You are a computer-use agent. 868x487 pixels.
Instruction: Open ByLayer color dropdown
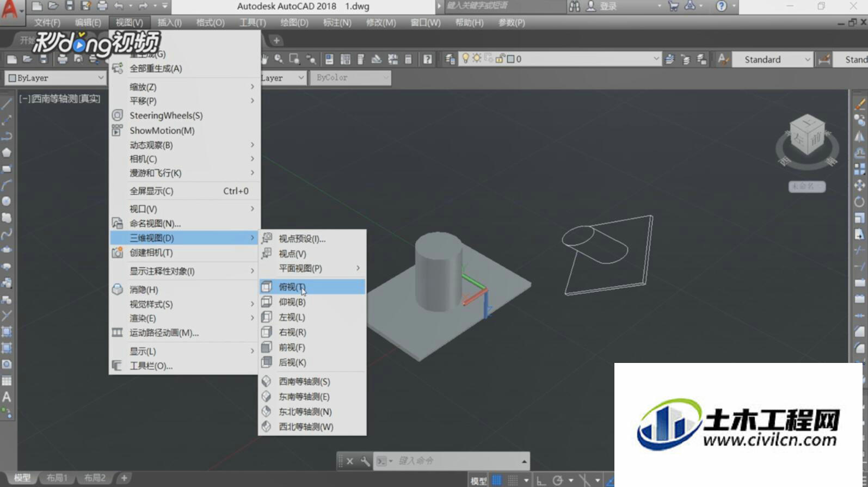pyautogui.click(x=55, y=78)
